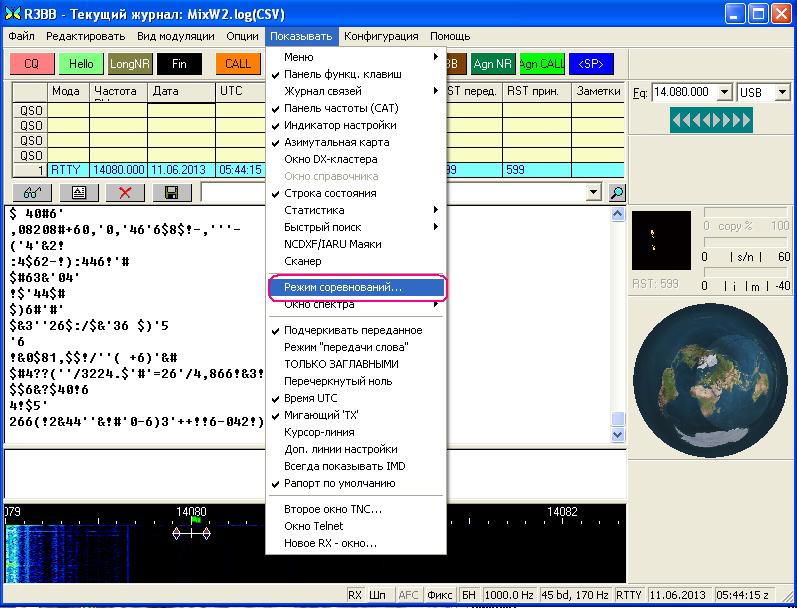Toggle 'Мигающий TX' menu option
Viewport: 797px width, 608px height.
pyautogui.click(x=319, y=415)
